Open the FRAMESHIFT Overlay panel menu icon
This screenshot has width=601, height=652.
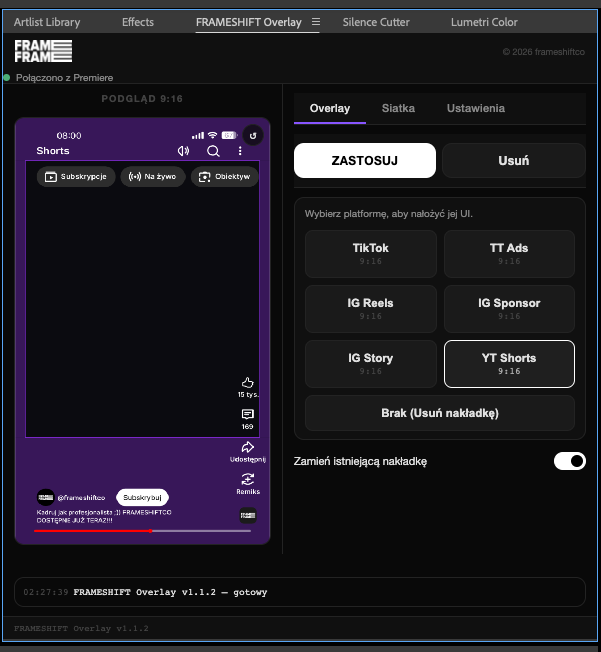pyautogui.click(x=316, y=22)
